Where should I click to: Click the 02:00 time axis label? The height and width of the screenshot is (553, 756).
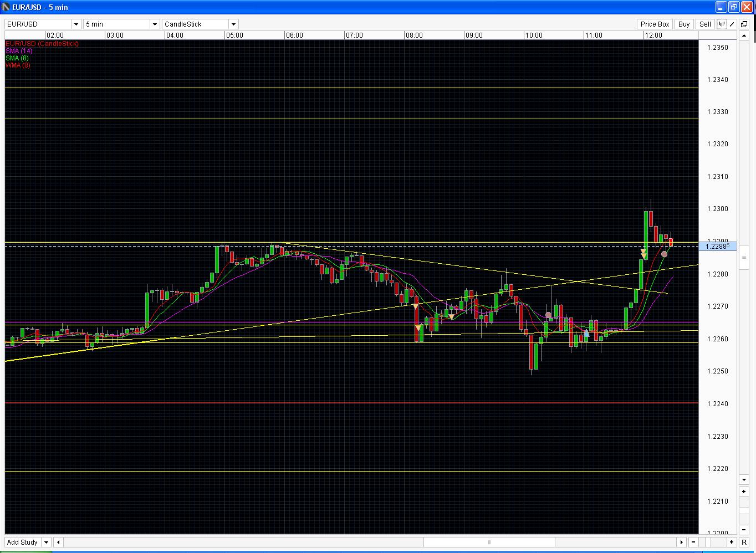pos(55,35)
